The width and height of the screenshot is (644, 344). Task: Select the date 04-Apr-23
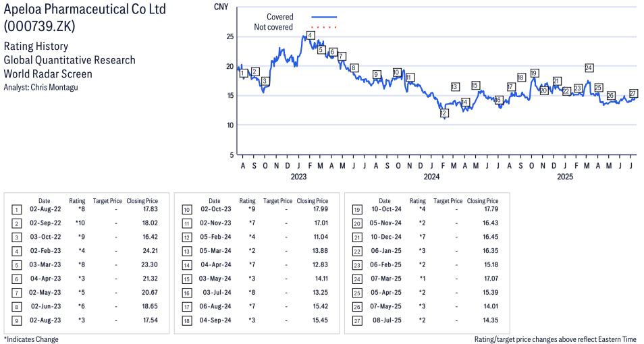[46, 279]
